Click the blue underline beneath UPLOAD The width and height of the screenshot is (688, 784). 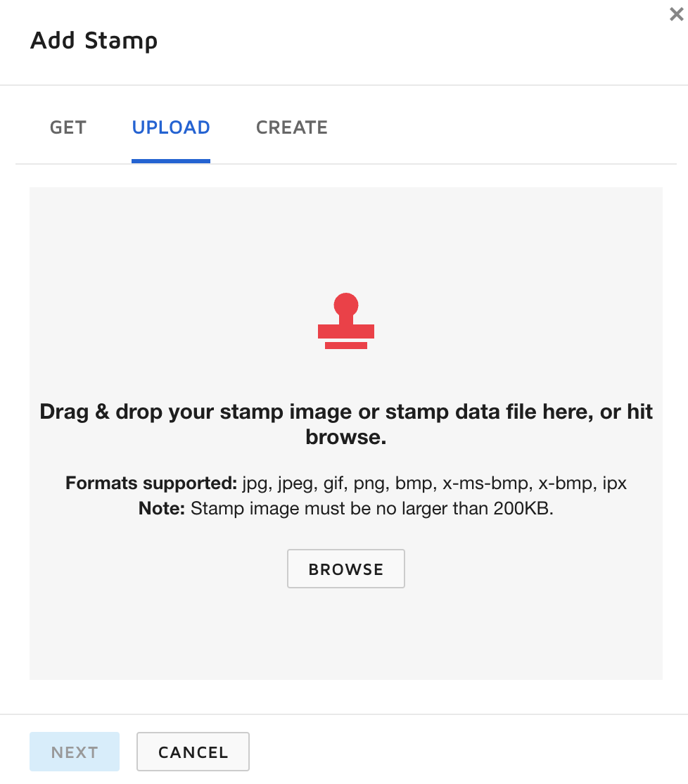[x=171, y=160]
